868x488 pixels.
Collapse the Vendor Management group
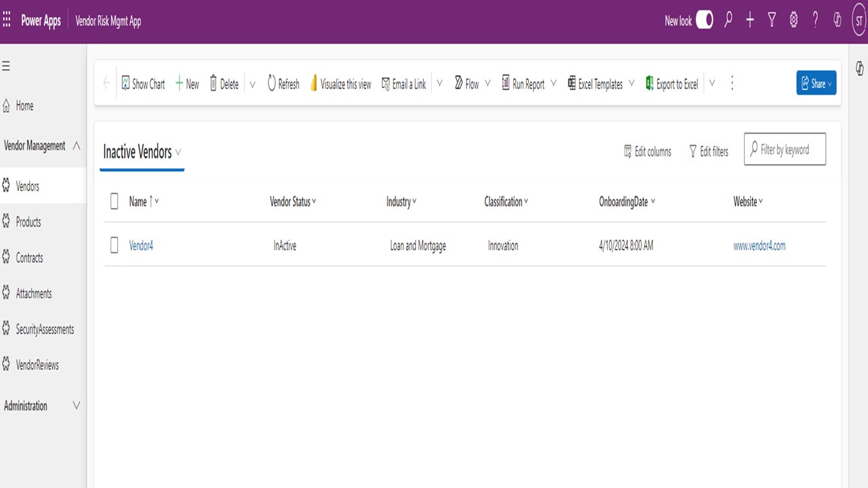[x=76, y=145]
